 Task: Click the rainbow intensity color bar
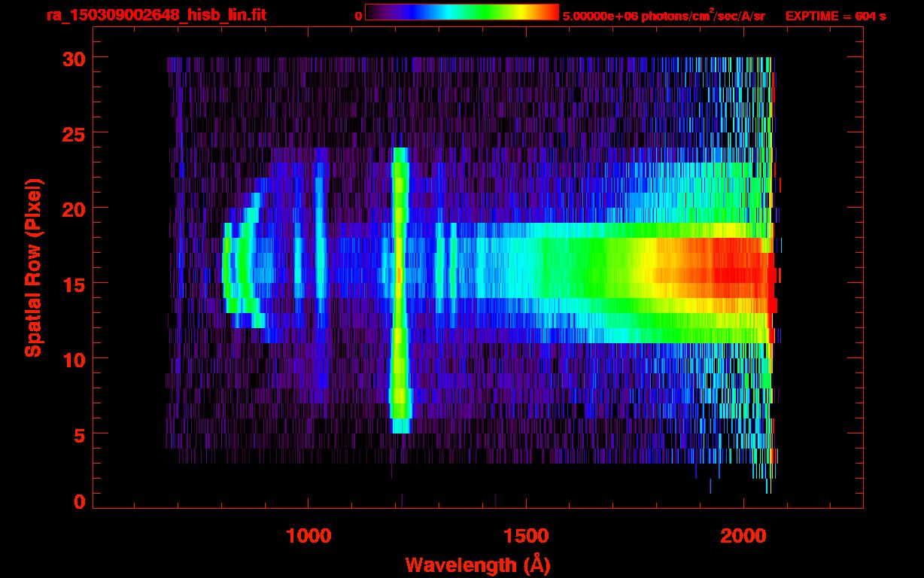[x=462, y=13]
